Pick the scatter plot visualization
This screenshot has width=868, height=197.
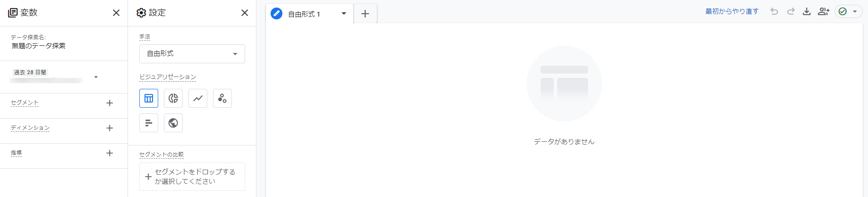(222, 98)
